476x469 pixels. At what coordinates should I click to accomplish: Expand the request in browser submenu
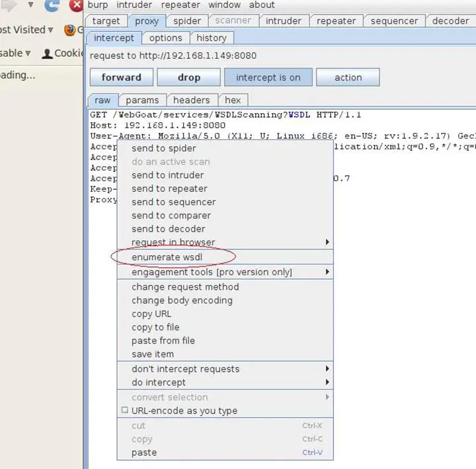327,242
